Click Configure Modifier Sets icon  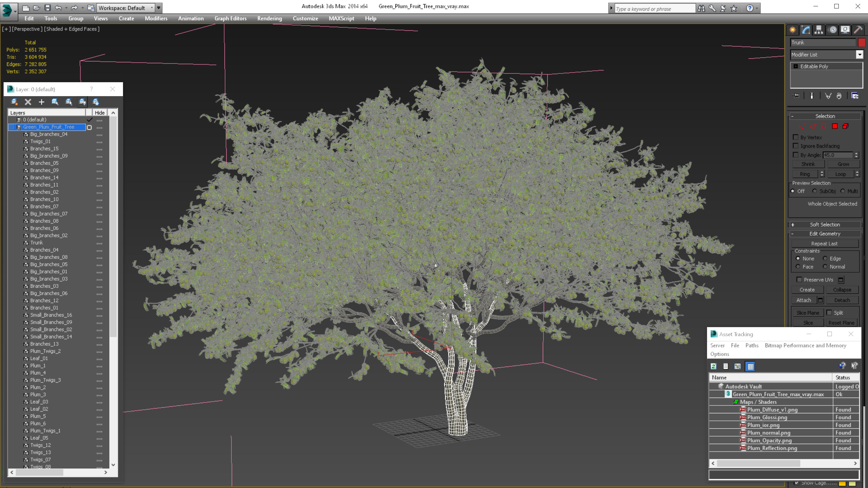(855, 96)
